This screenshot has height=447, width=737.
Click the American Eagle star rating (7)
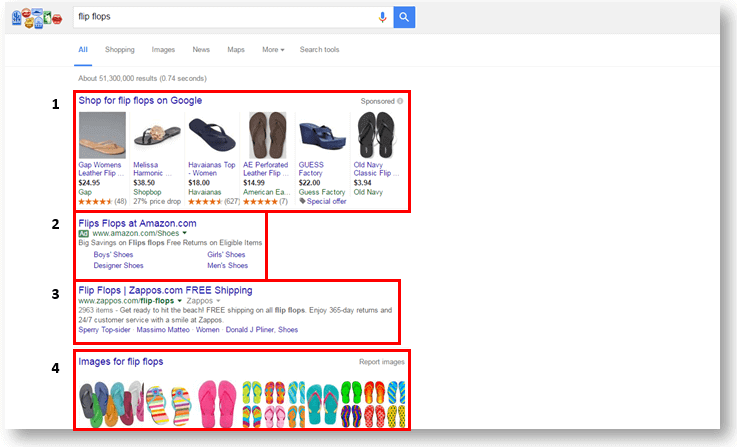coord(266,202)
